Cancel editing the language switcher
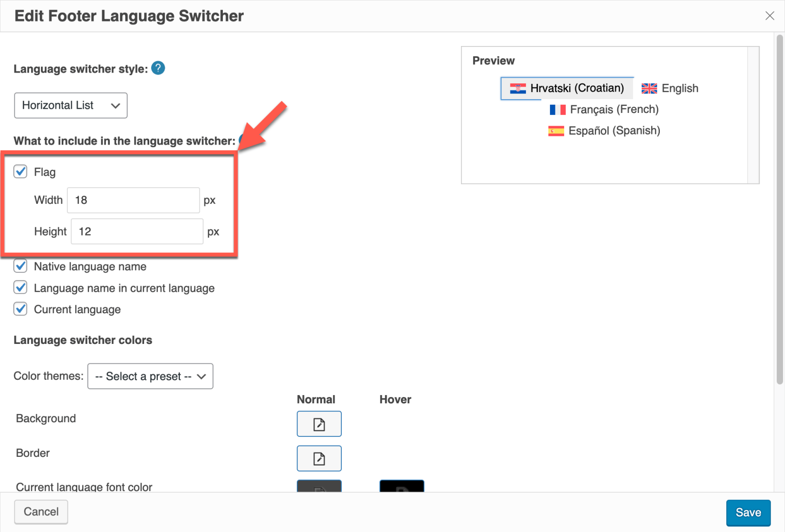 pyautogui.click(x=41, y=512)
